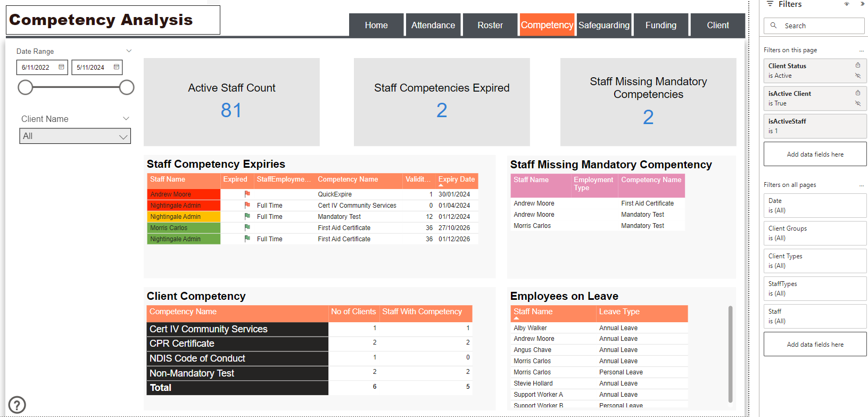Screen dimensions: 868x417
Task: Open more options for Filters on this page
Action: tap(862, 51)
